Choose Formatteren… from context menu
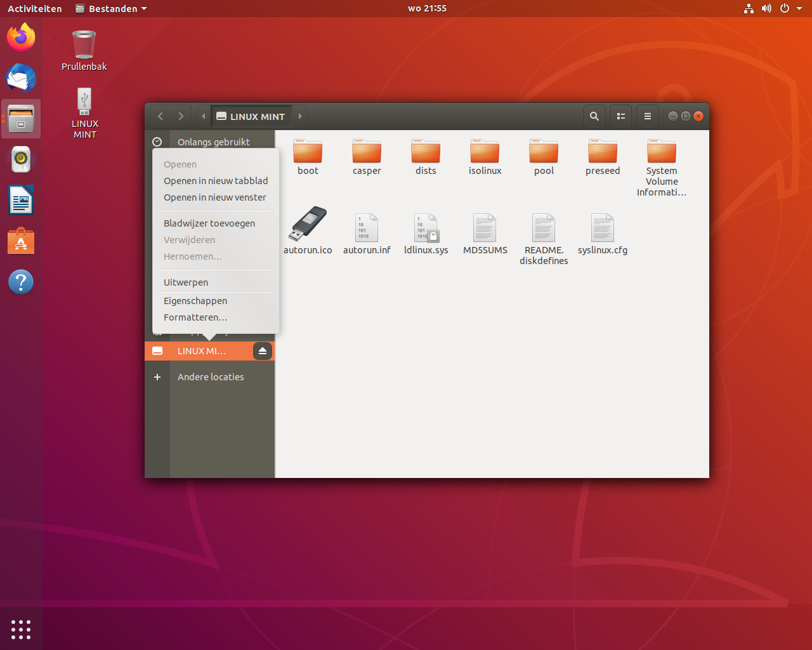 point(216,317)
